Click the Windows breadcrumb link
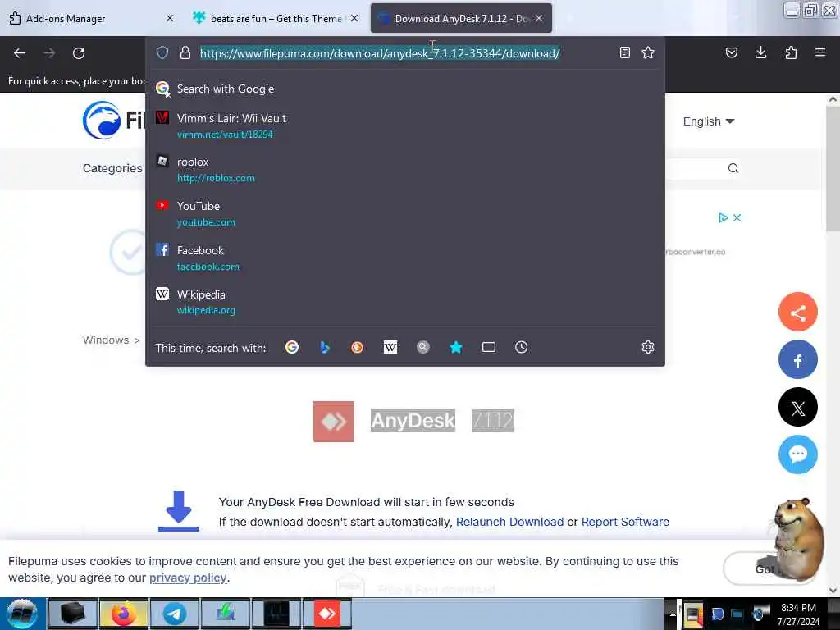840x630 pixels. click(106, 340)
